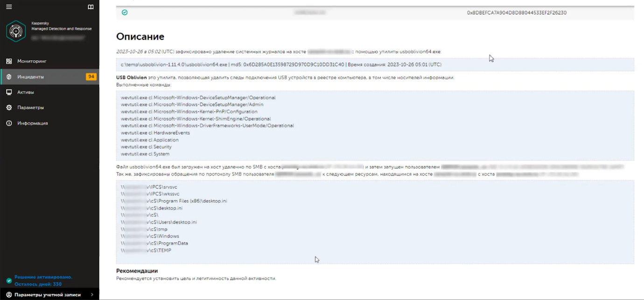
Task: Click the c$\desktop.ini path
Action: point(152,208)
